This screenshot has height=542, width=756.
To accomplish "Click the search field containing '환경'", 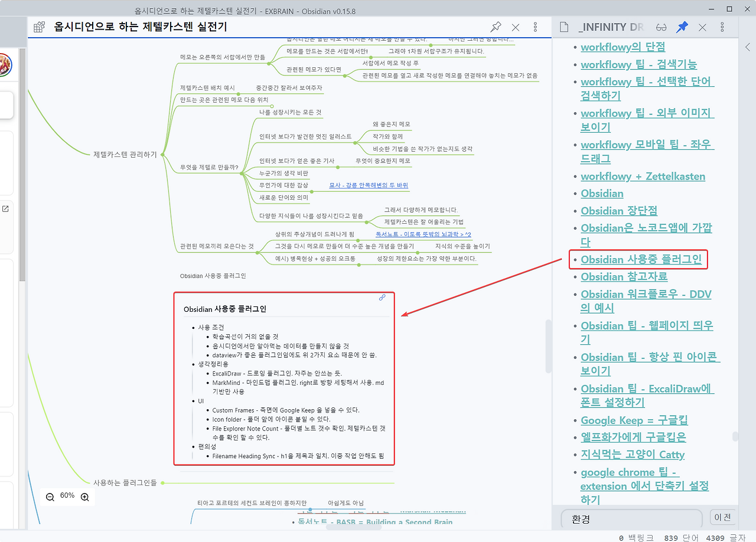I will [x=631, y=520].
